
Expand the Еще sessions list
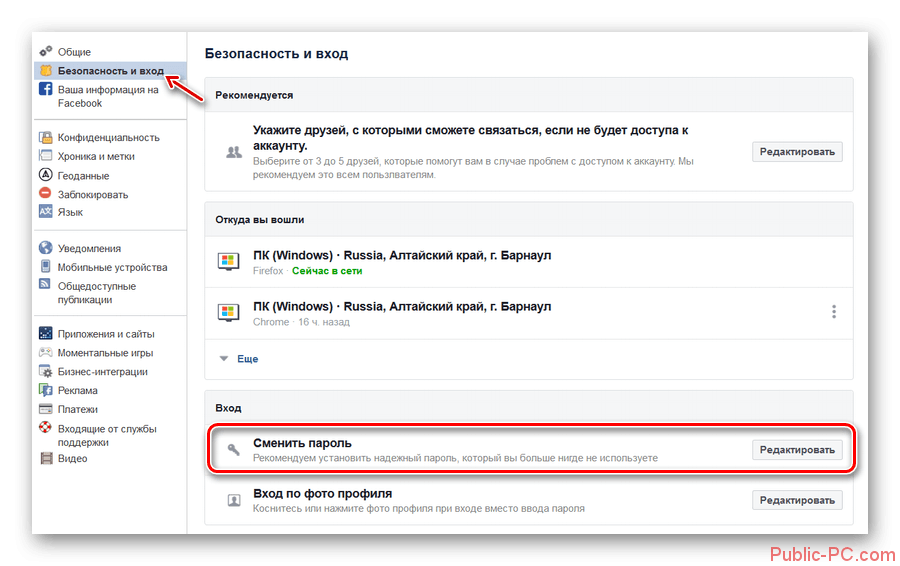click(247, 358)
